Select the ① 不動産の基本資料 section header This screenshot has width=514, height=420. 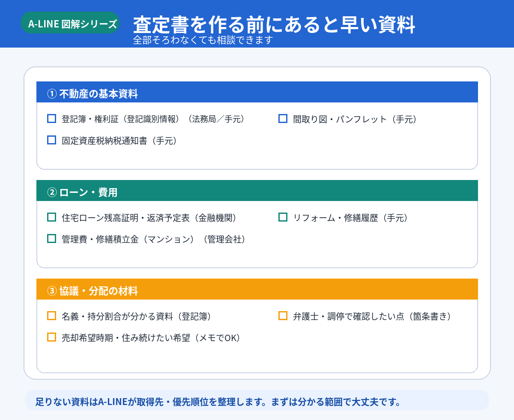pyautogui.click(x=257, y=92)
